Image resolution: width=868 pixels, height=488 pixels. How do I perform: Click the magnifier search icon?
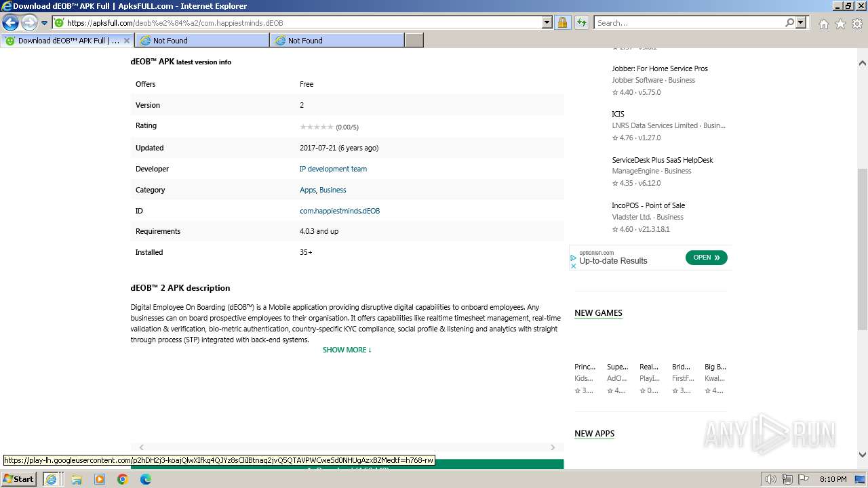click(789, 22)
